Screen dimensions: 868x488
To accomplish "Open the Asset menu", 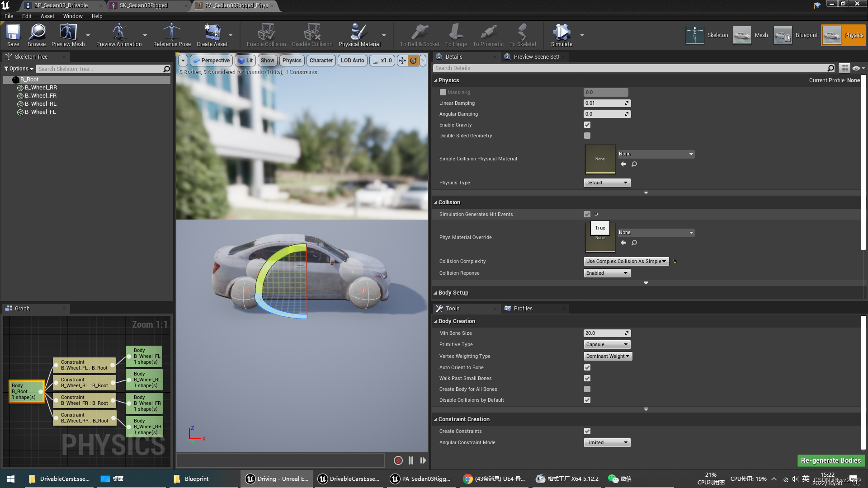I will pos(47,16).
